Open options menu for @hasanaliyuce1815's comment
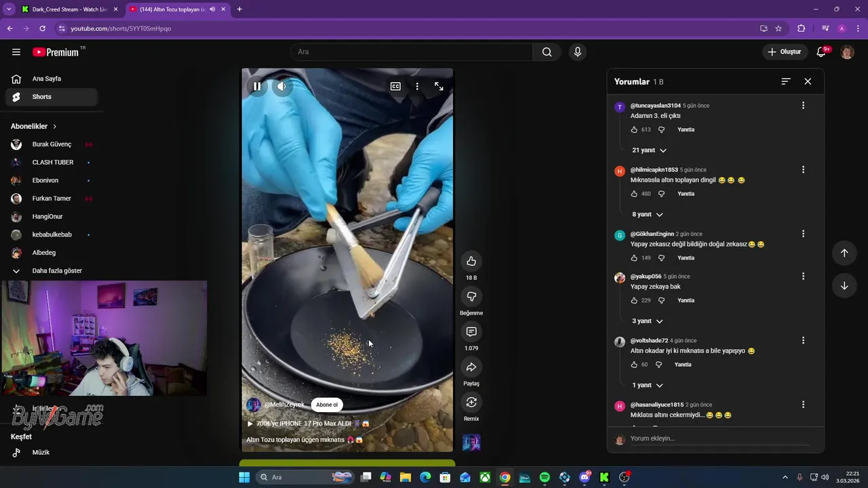This screenshot has height=488, width=868. pos(803,405)
